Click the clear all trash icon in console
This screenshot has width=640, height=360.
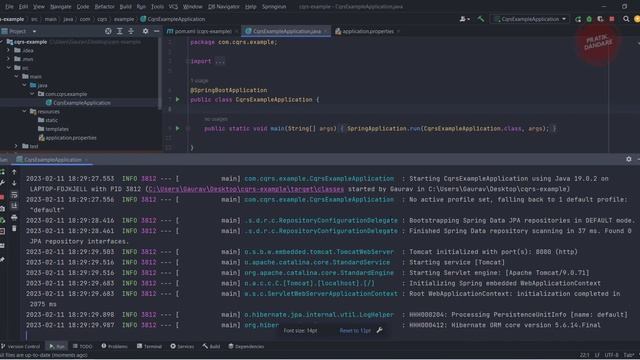tap(14, 229)
